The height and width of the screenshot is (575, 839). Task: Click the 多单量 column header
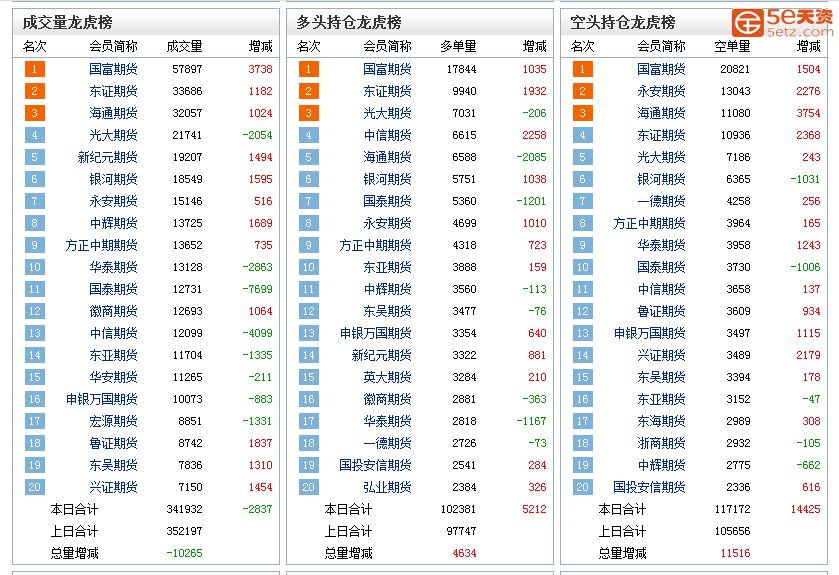(x=459, y=47)
